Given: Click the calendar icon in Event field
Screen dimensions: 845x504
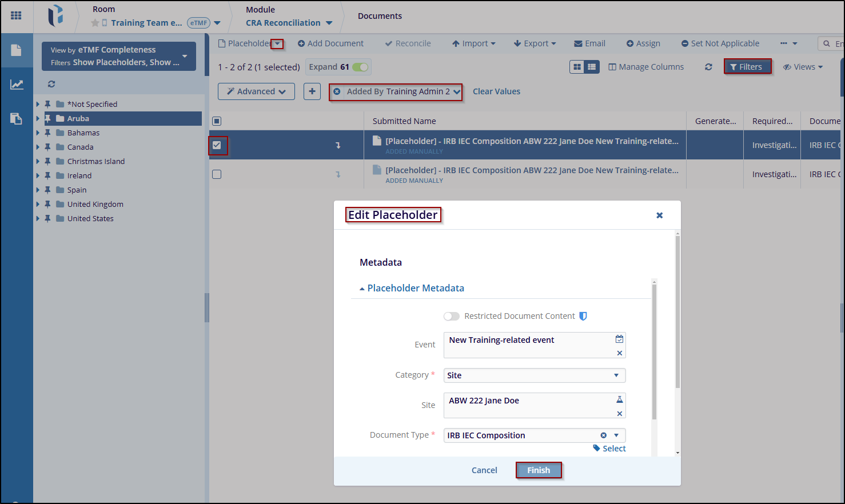Looking at the screenshot, I should (x=619, y=339).
